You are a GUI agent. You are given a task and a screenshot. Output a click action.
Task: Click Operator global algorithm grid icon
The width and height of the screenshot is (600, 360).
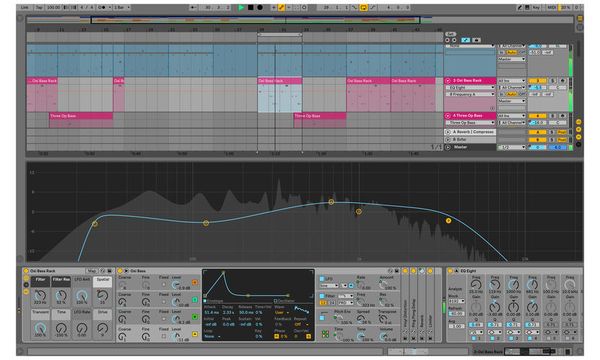325,334
